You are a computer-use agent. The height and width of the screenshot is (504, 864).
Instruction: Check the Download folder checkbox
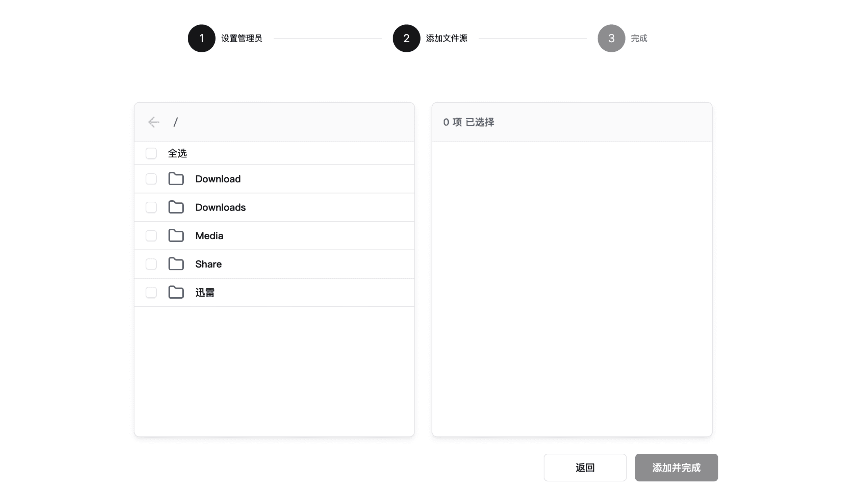tap(151, 179)
